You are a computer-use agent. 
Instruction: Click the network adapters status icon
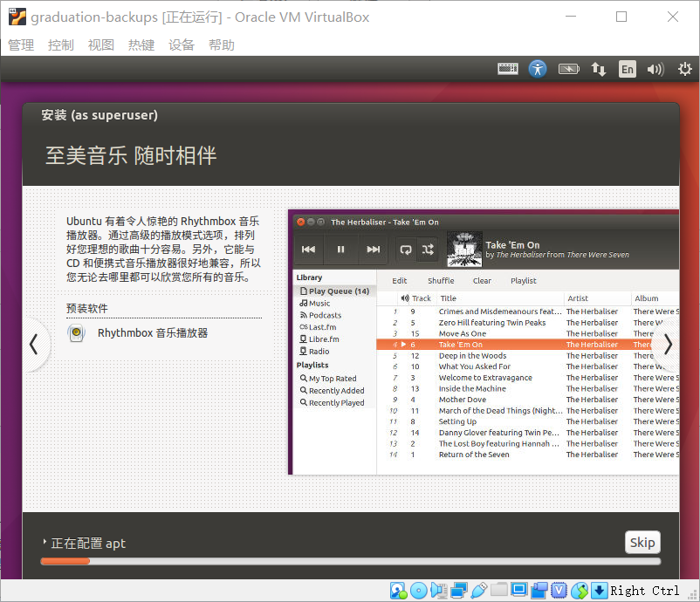coord(458,591)
